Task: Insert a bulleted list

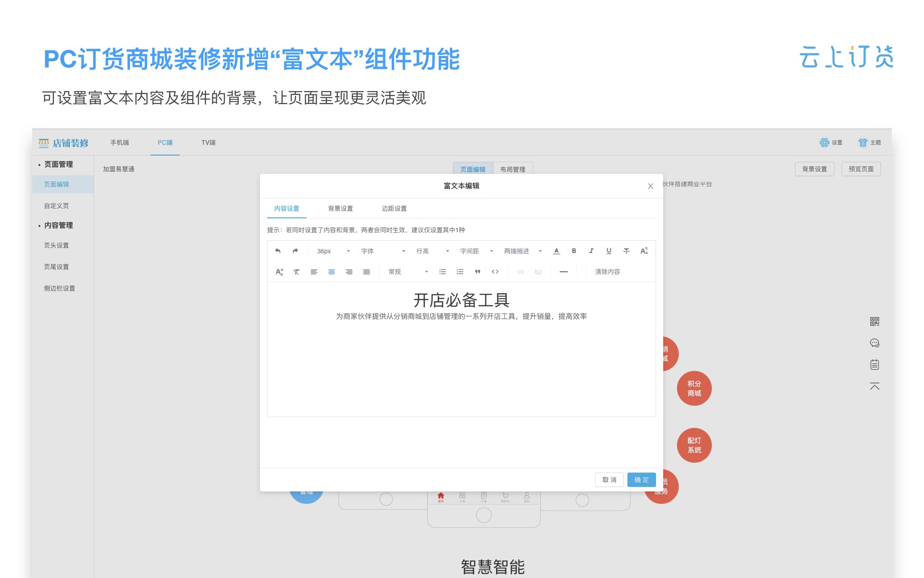Action: point(442,272)
